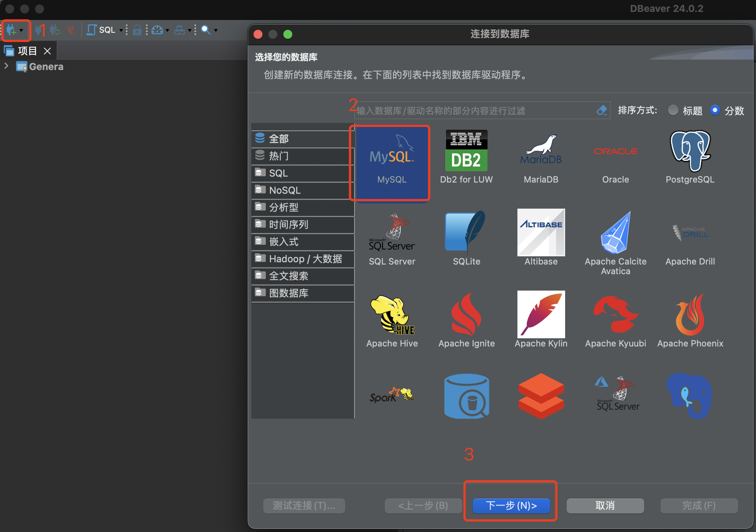Close the 项目 tab
Viewport: 756px width, 532px height.
(47, 51)
